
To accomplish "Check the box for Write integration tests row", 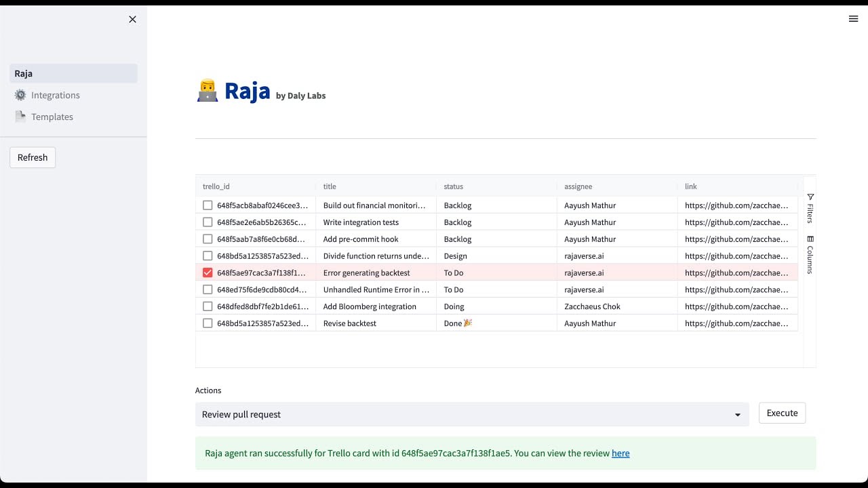I will click(208, 222).
